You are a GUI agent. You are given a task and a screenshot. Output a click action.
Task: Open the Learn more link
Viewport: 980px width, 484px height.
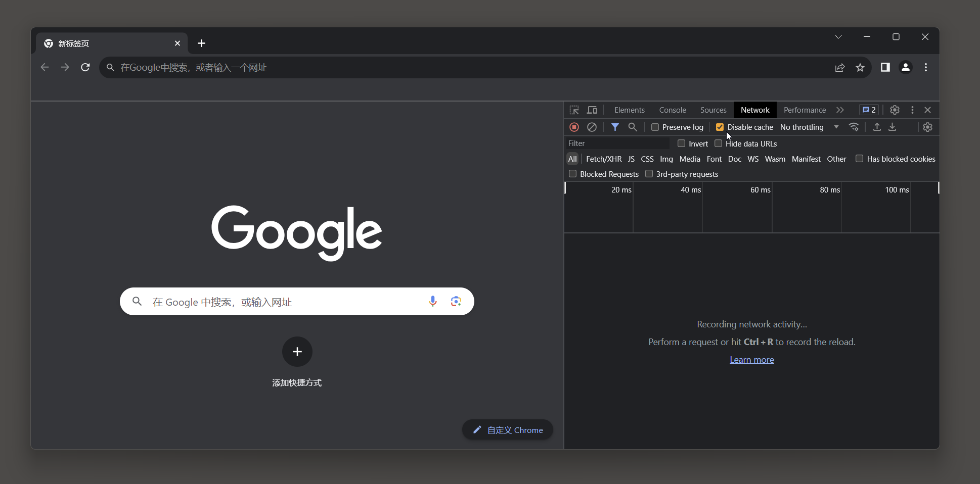752,359
